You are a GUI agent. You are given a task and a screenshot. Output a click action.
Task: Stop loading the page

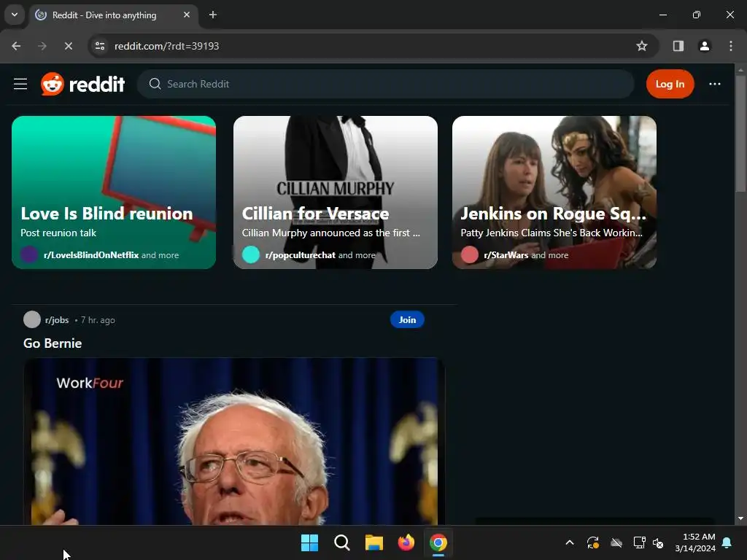point(68,46)
